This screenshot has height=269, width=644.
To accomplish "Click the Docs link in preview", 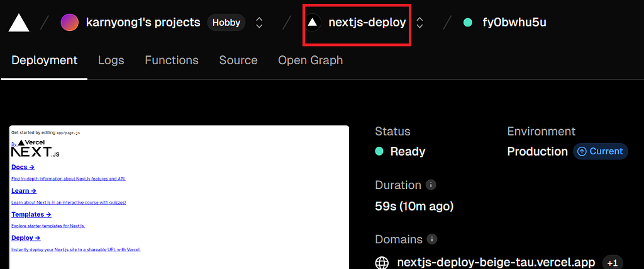I will pyautogui.click(x=23, y=167).
